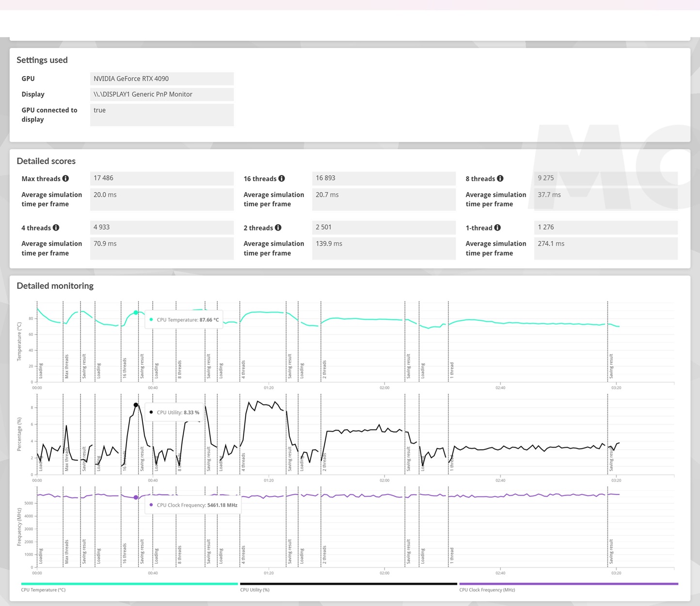Select the '2 threads' marker in the frequency chart
The image size is (700, 606).
click(324, 555)
